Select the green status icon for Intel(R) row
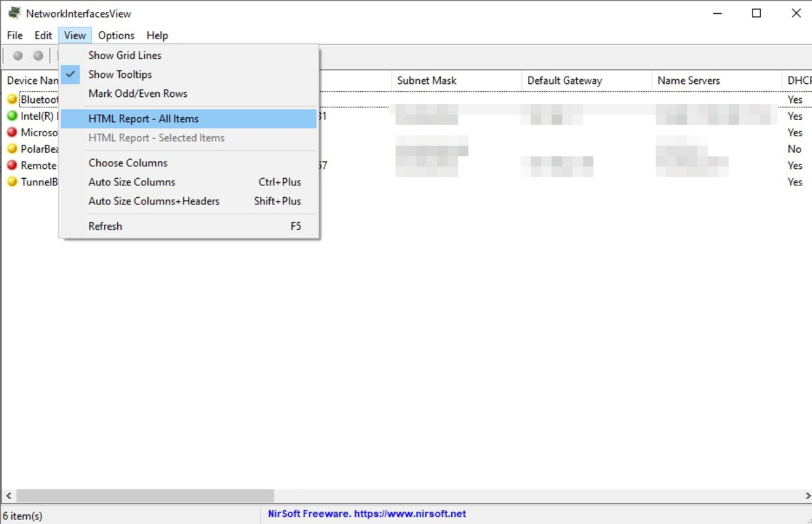The height and width of the screenshot is (524, 812). click(x=12, y=116)
